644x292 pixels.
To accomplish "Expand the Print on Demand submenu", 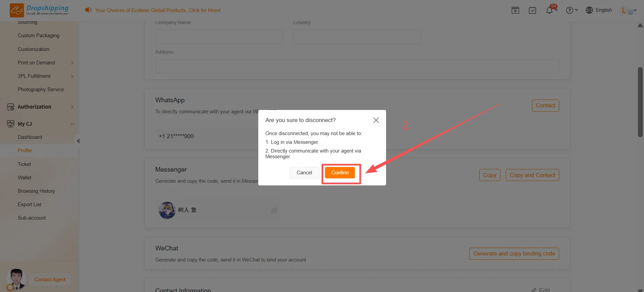I will (x=72, y=63).
